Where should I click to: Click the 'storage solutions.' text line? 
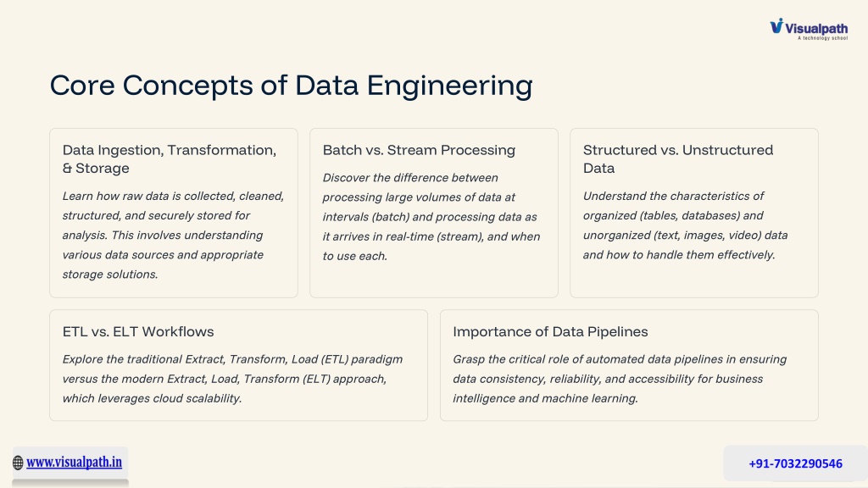(110, 274)
